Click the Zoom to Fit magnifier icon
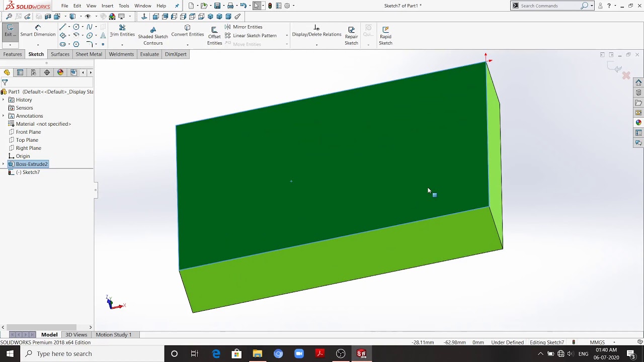The image size is (644, 362). pos(9,17)
